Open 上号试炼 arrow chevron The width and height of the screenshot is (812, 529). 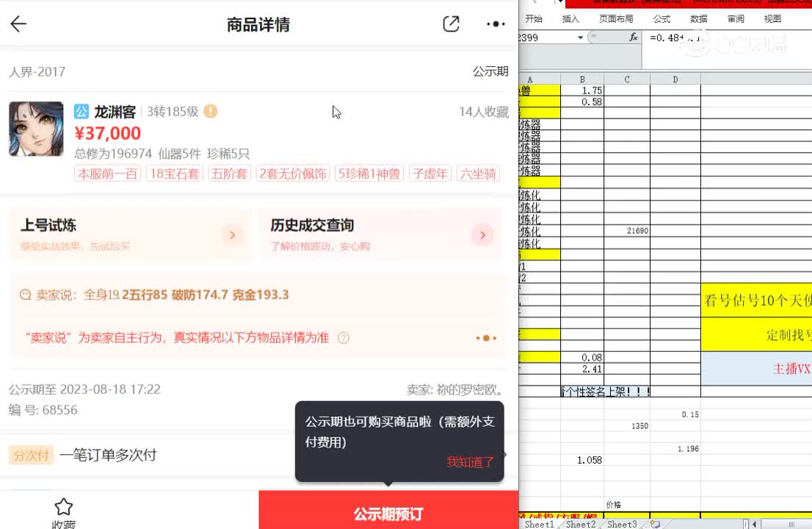(x=233, y=234)
